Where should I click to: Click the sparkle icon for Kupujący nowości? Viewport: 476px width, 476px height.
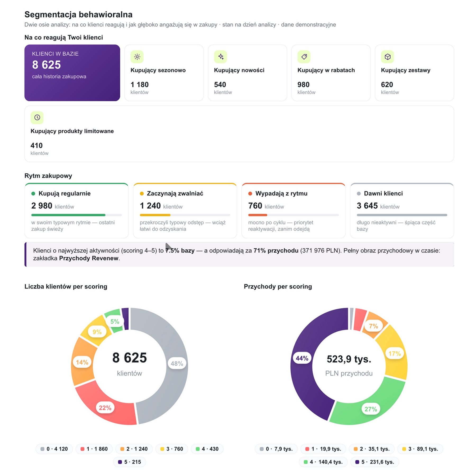coord(221,57)
